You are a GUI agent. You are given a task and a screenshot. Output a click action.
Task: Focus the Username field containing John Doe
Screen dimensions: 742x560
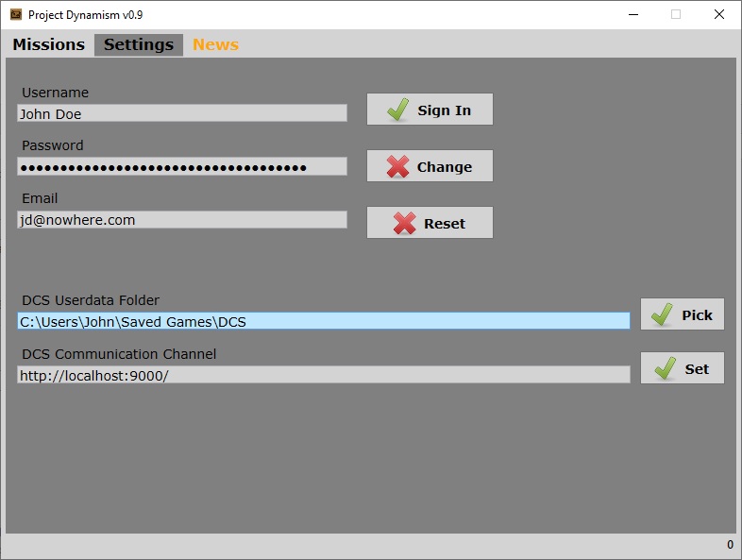tap(182, 113)
